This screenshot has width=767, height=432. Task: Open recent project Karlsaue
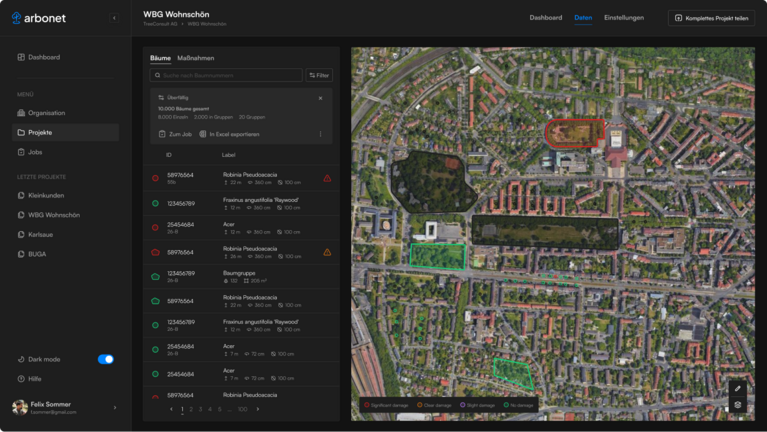click(35, 234)
